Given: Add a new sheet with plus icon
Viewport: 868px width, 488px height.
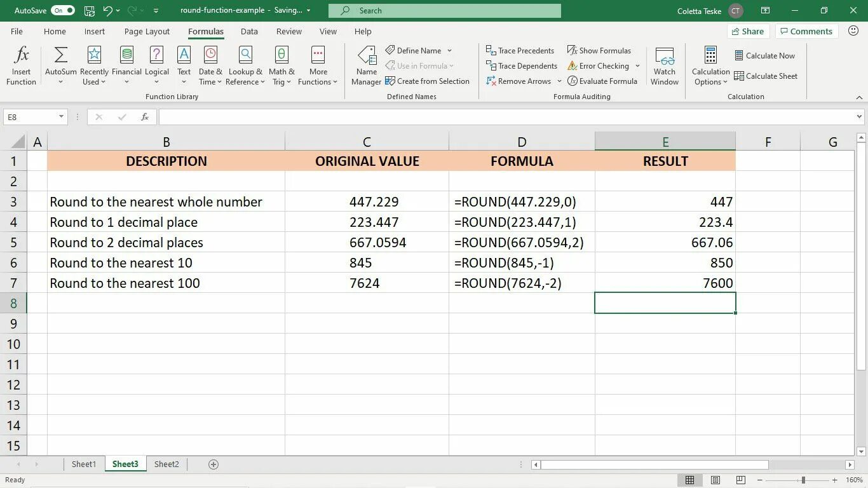Looking at the screenshot, I should click(214, 464).
